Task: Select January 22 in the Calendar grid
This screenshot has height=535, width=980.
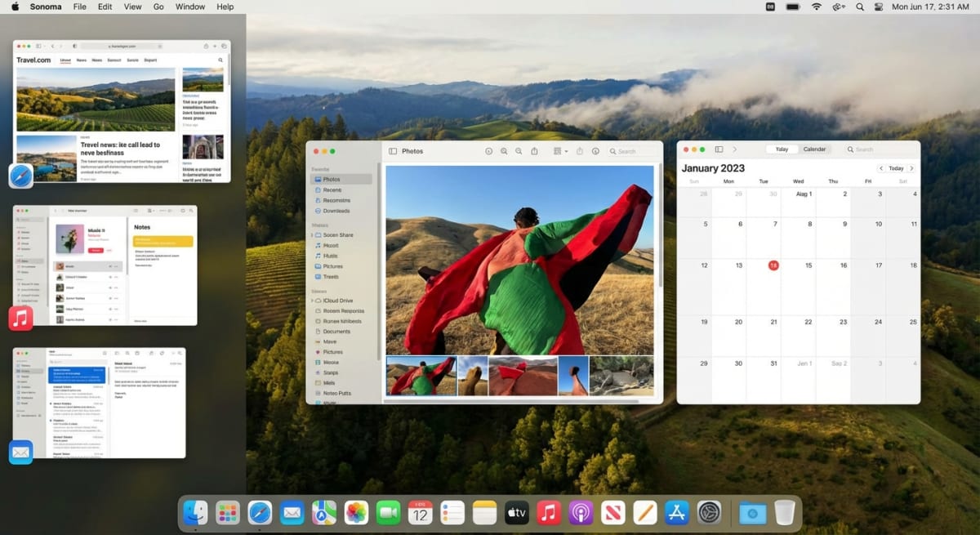Action: (x=808, y=322)
